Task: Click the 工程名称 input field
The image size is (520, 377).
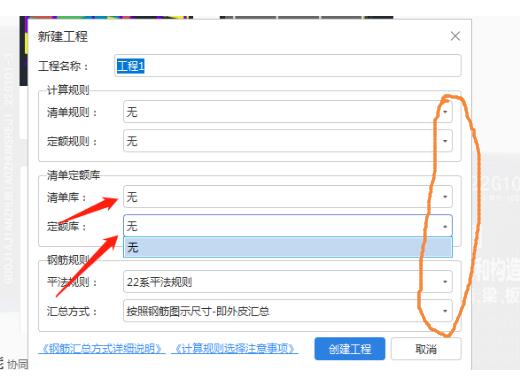Action: [288, 66]
